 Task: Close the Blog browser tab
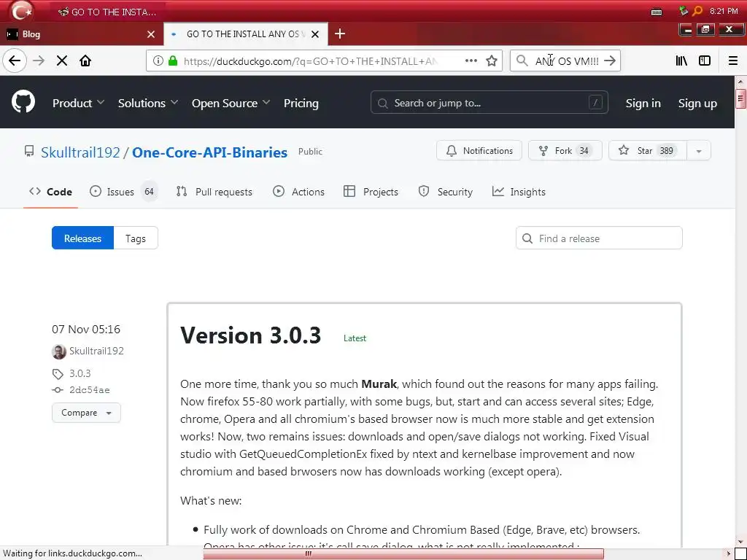point(151,34)
